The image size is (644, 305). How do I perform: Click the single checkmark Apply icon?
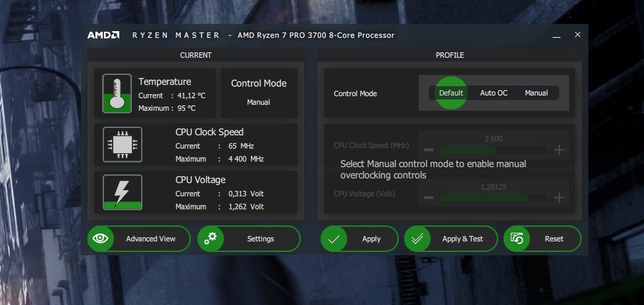(x=334, y=239)
